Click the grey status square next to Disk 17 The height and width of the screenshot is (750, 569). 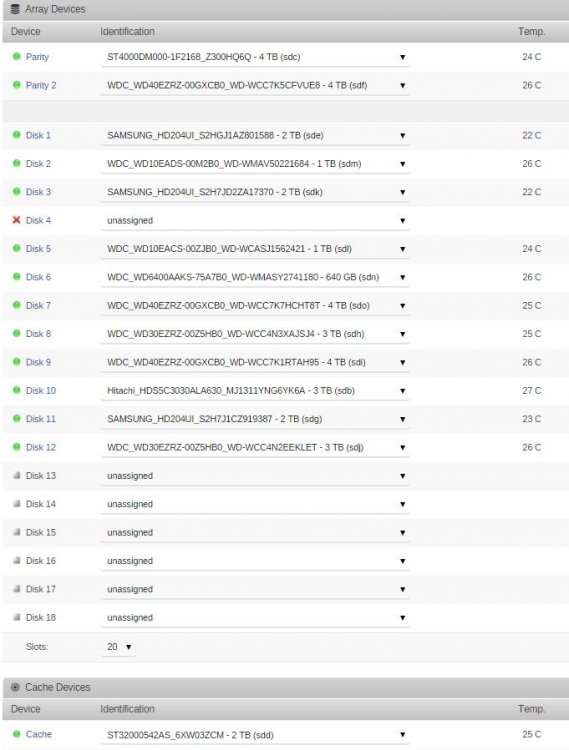tap(17, 588)
